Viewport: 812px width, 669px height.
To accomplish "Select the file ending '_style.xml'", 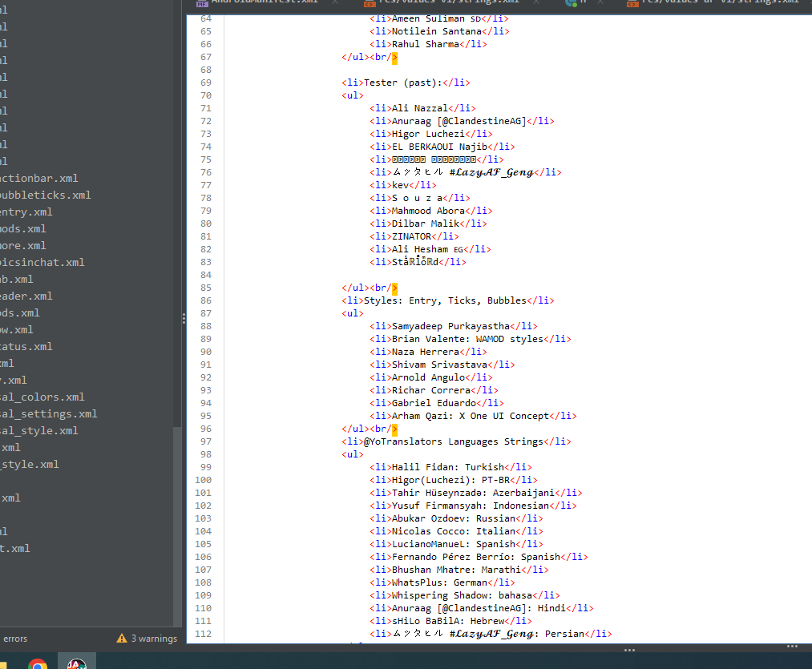I will pos(30,465).
